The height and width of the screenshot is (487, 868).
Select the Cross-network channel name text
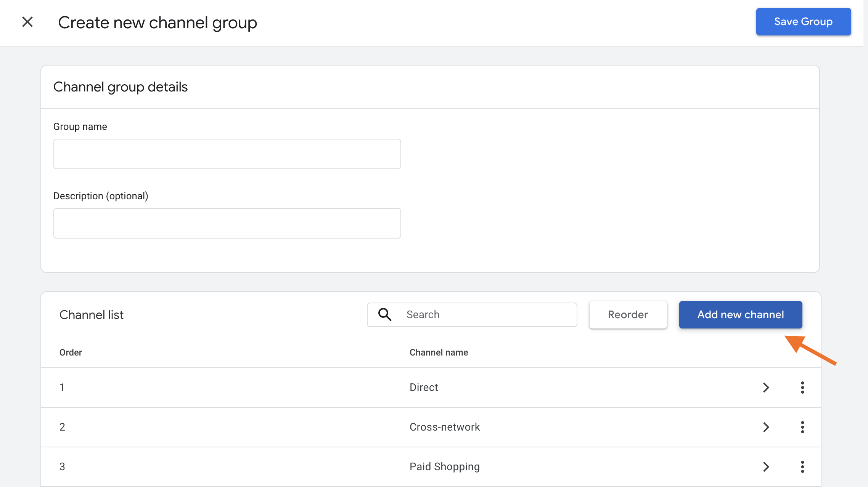(445, 427)
